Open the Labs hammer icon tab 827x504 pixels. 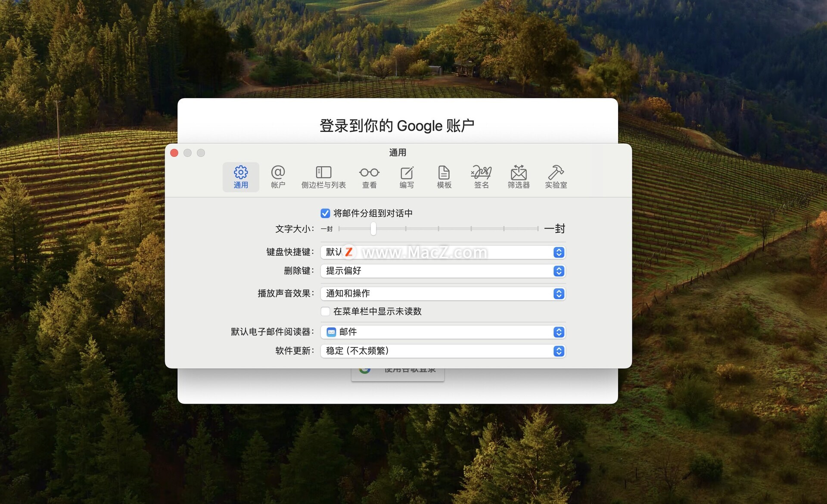coord(556,177)
